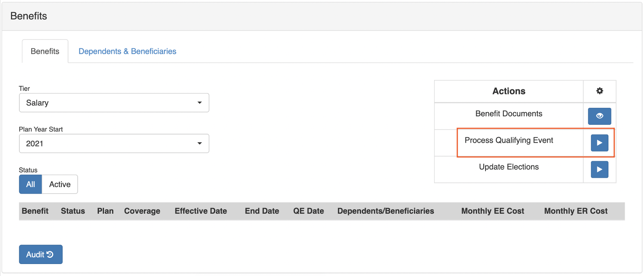This screenshot has width=644, height=276.
Task: Click the QE Date column header
Action: (x=308, y=211)
